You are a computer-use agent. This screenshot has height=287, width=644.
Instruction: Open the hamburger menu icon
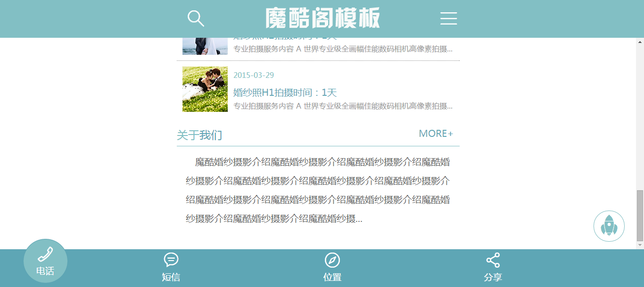tap(448, 18)
